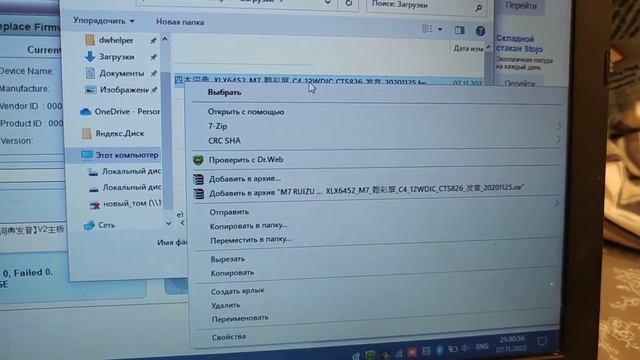This screenshot has height=360, width=640.
Task: Open the Открыть с помощью menu entry
Action: tap(246, 111)
